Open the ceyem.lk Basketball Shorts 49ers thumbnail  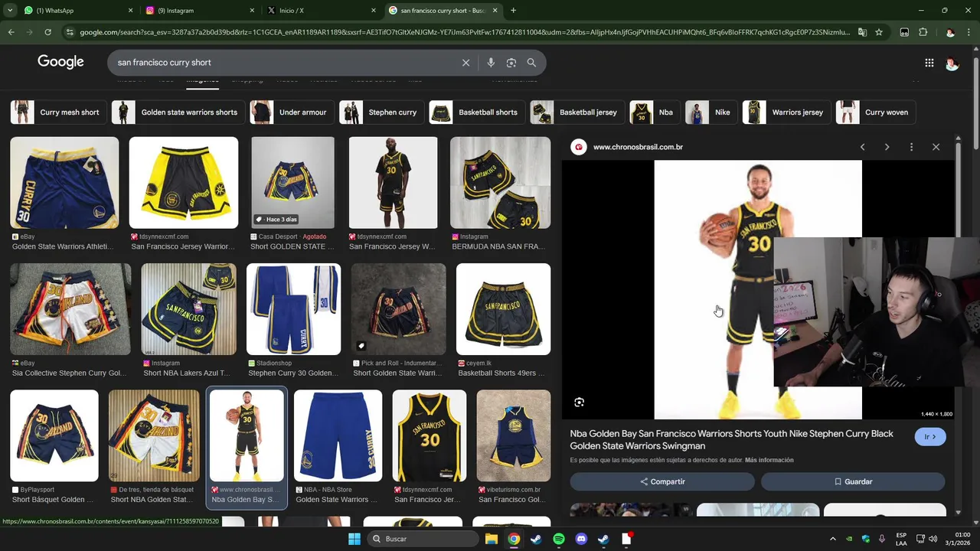(x=503, y=309)
